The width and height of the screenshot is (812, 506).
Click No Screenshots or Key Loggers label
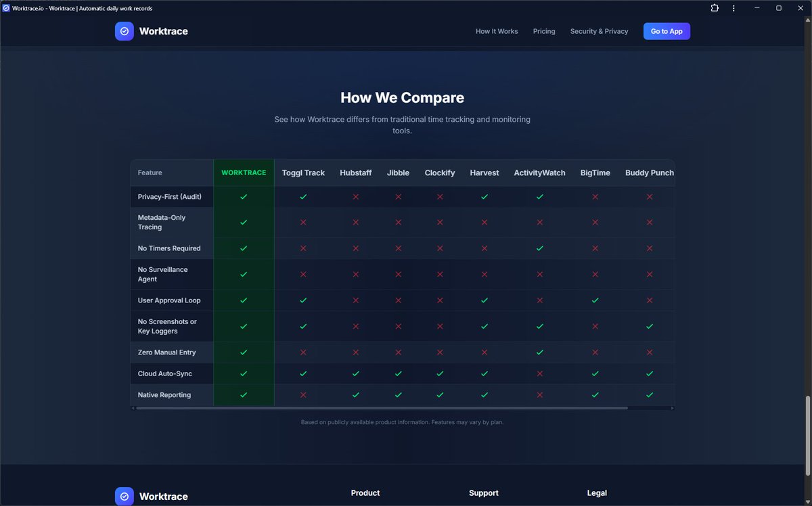(x=167, y=326)
